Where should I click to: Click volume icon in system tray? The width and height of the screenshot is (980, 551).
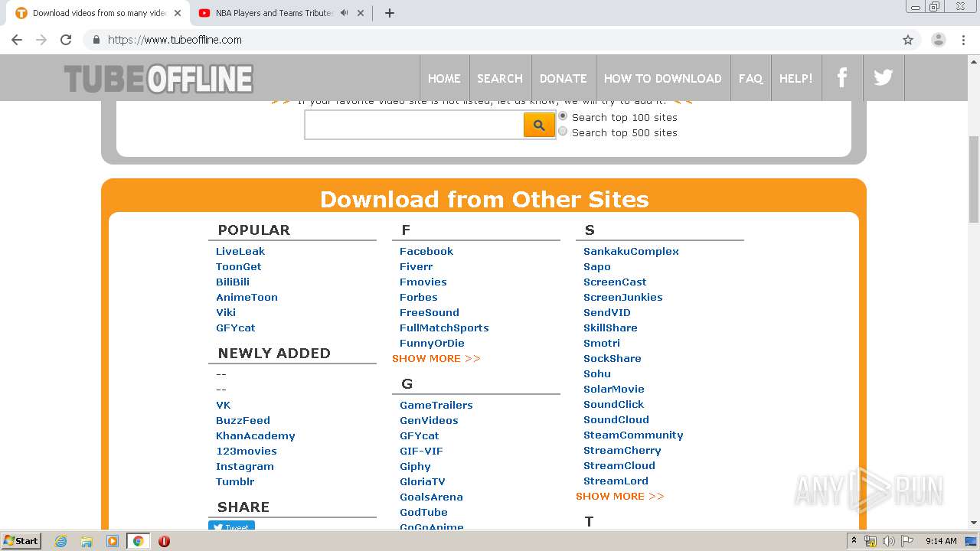888,541
